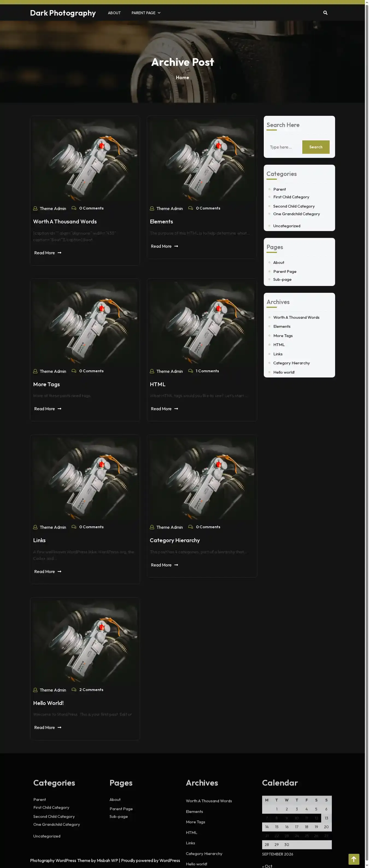Click the Read More arrow on Links post

59,571
